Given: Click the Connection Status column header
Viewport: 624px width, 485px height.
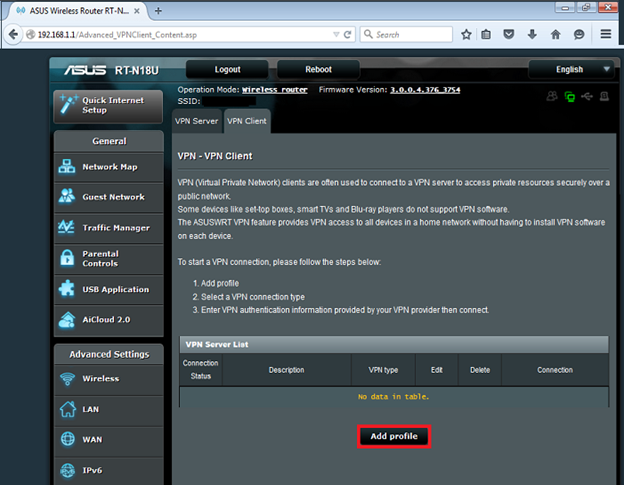Looking at the screenshot, I should (201, 370).
